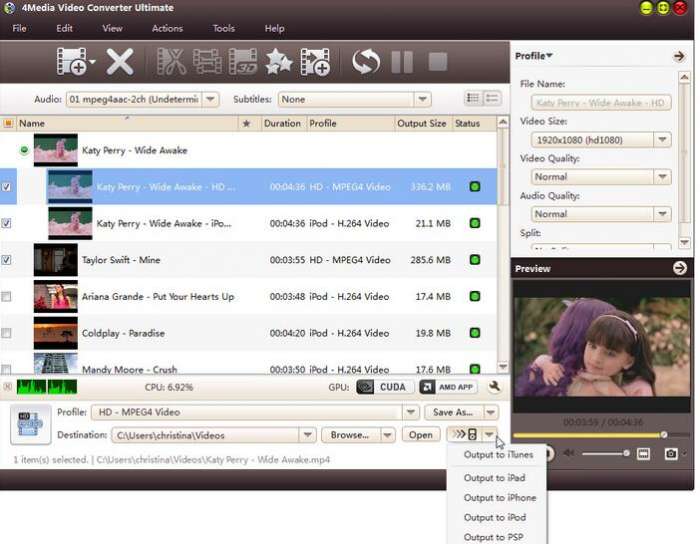The image size is (700, 544).
Task: Click the star Effects toolbar icon
Action: 278,63
